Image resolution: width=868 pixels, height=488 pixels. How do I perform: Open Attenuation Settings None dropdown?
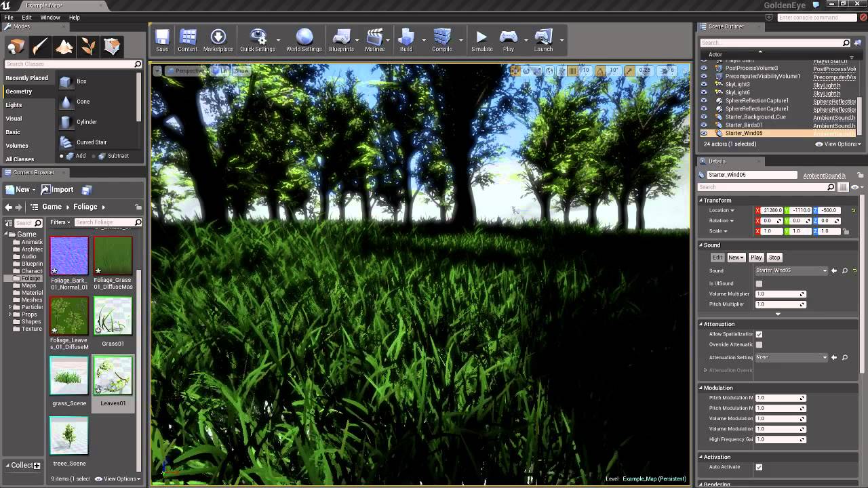pos(792,357)
